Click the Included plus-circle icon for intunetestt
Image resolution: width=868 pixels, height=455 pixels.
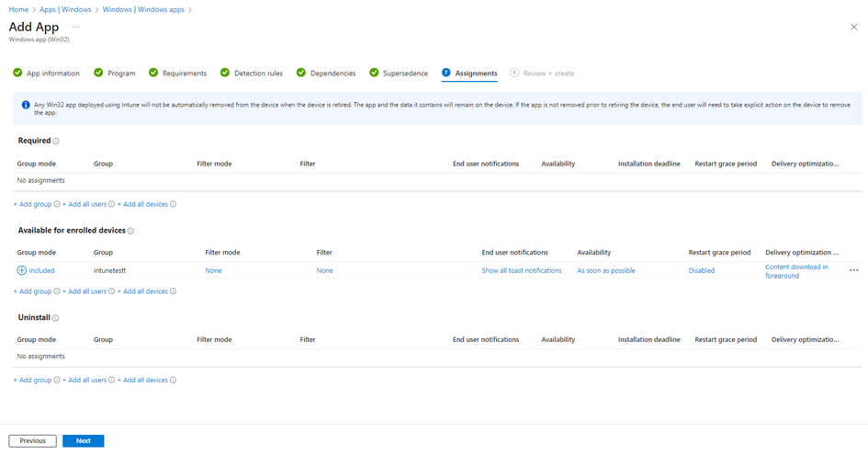[x=22, y=270]
